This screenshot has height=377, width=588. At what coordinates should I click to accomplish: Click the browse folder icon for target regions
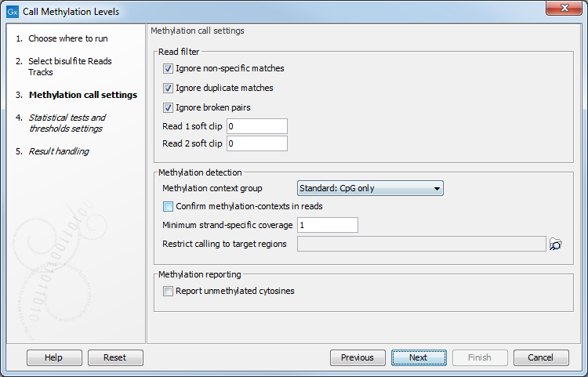click(556, 245)
